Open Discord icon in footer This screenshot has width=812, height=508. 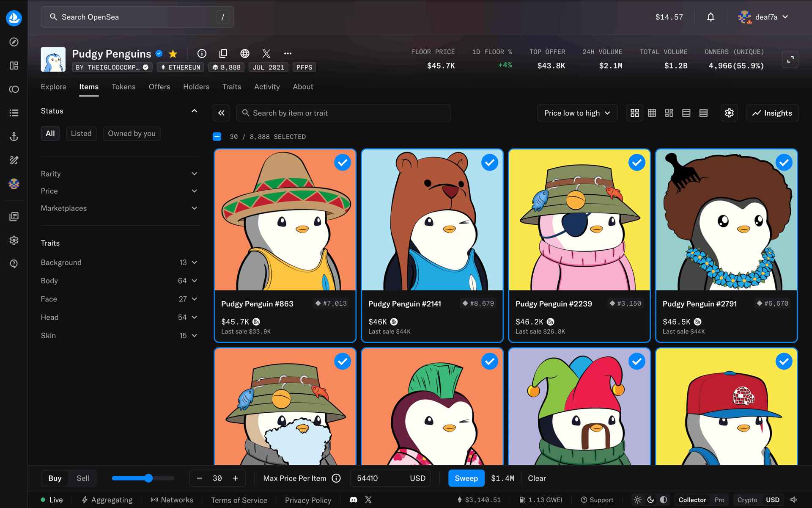point(354,500)
